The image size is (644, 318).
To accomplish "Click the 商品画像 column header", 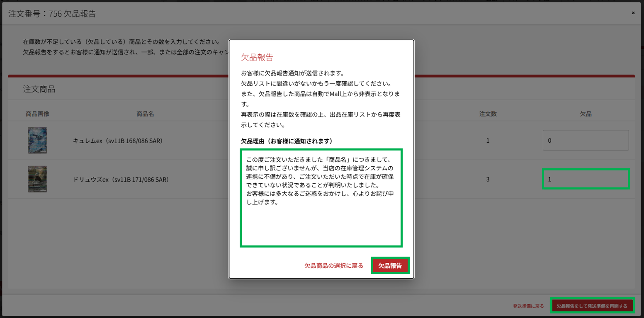I will (x=37, y=114).
